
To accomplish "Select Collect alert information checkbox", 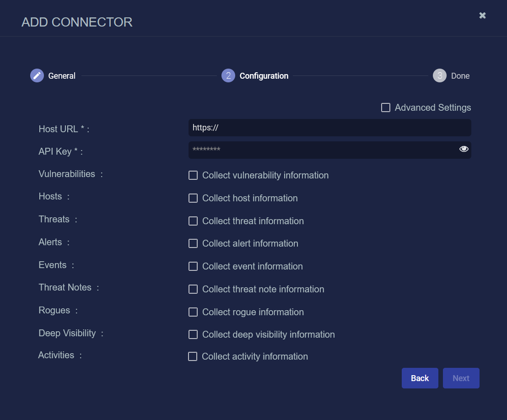I will pyautogui.click(x=193, y=243).
